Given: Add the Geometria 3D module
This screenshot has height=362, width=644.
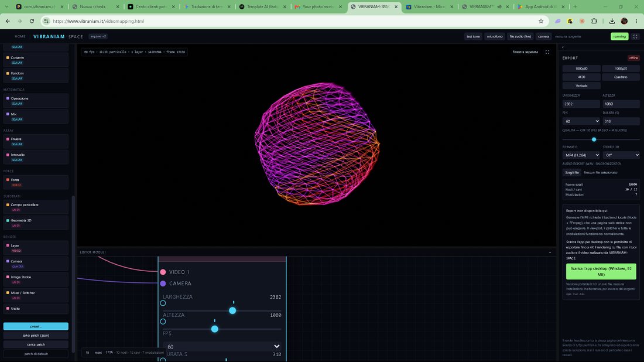Looking at the screenshot, I should pyautogui.click(x=36, y=223).
